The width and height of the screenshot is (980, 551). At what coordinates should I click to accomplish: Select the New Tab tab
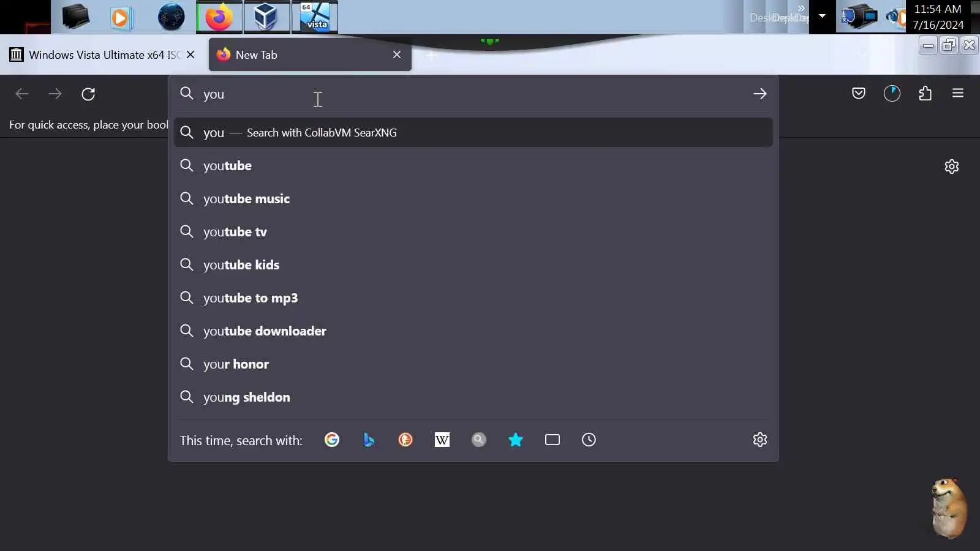click(x=310, y=54)
